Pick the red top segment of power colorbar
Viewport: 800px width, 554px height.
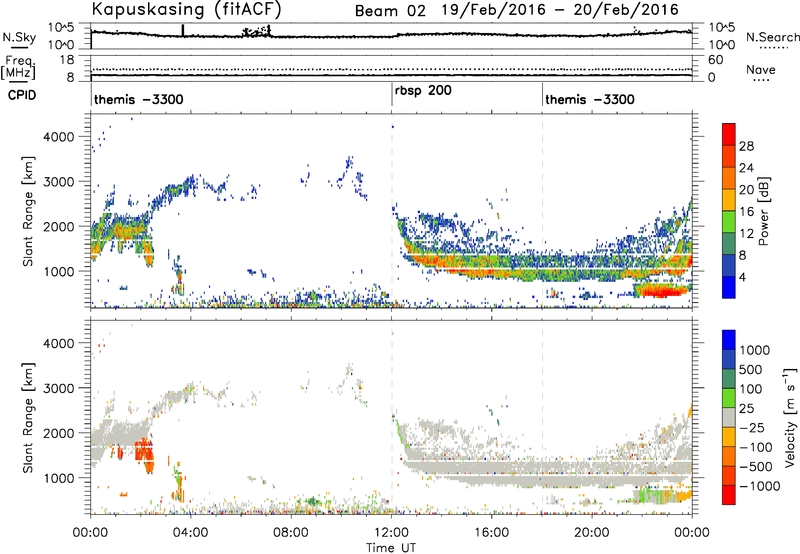[x=729, y=134]
